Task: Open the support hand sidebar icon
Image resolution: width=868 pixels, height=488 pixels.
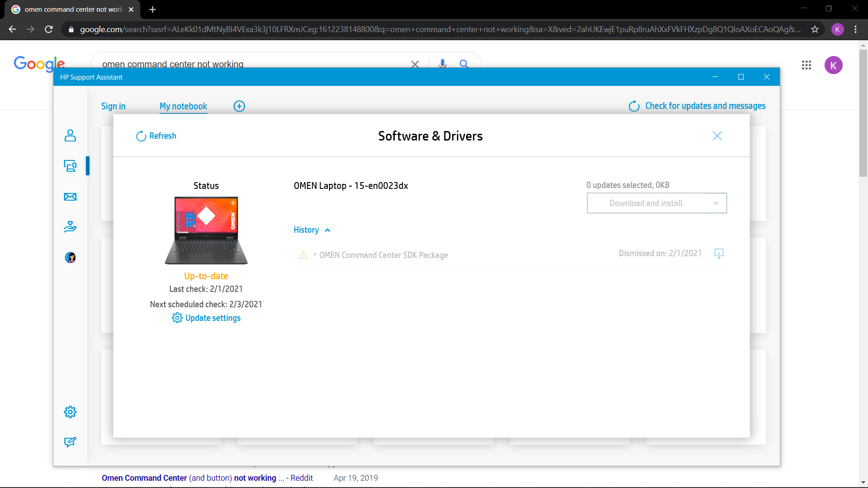Action: point(70,227)
